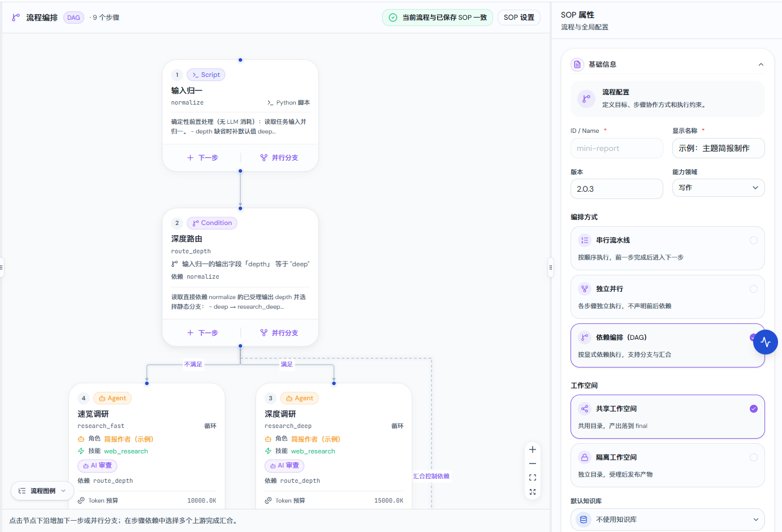Click the AI 审查 tag on 深度调研
Viewport: 782px width, 532px height.
click(x=284, y=466)
